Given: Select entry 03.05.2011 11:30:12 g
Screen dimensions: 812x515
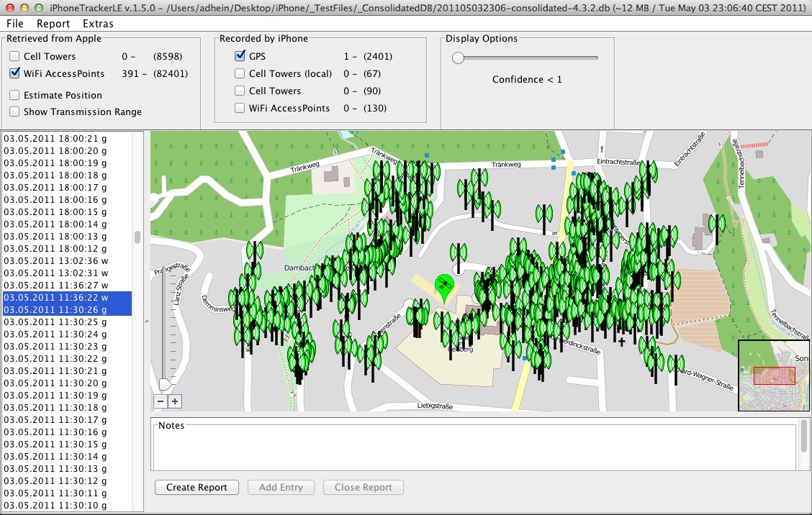Looking at the screenshot, I should point(68,481).
